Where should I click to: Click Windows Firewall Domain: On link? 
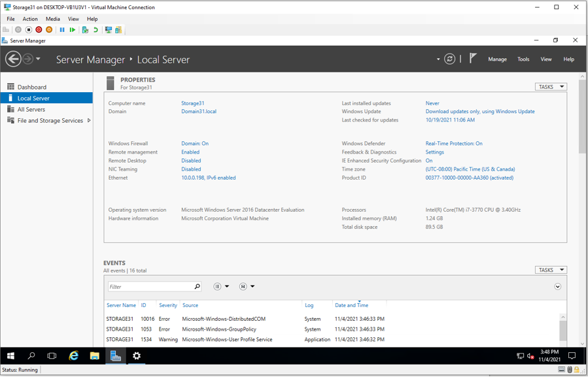[x=195, y=143]
